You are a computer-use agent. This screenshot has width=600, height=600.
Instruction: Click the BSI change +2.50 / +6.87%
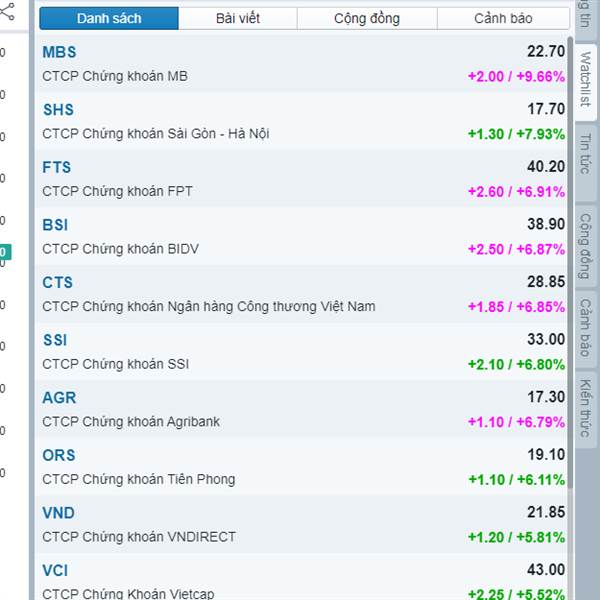(x=517, y=249)
